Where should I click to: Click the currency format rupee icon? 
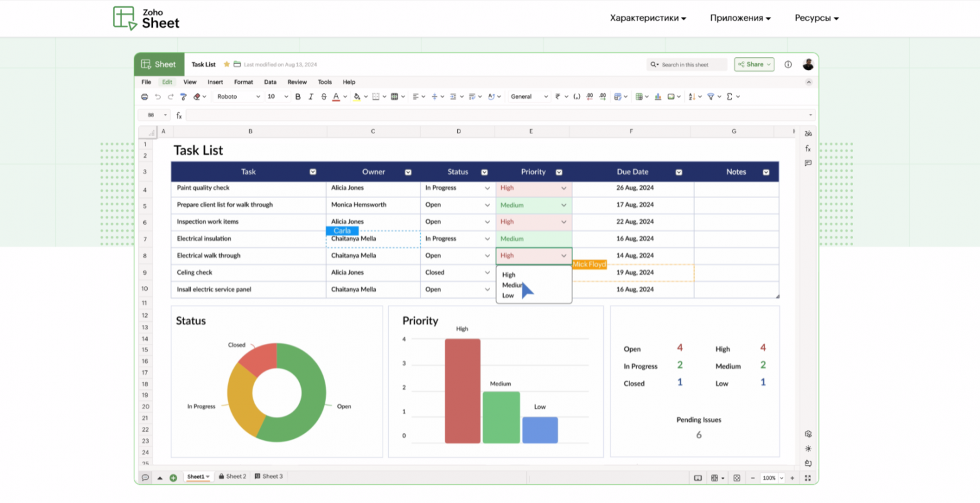pyautogui.click(x=557, y=97)
